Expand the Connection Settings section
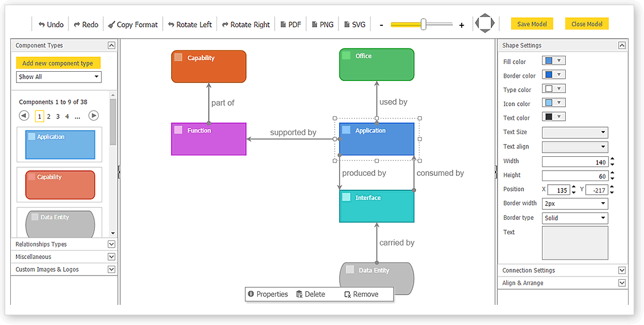 622,270
